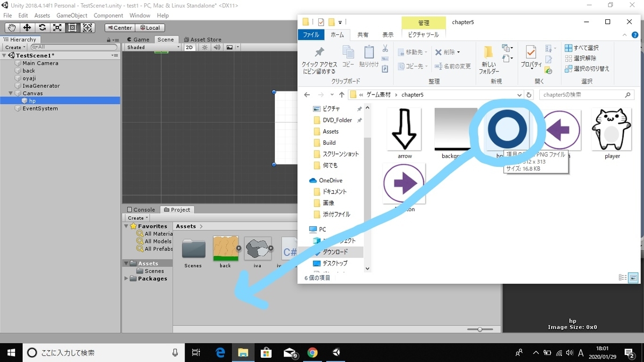
Task: Select the Rect Transform tool in Unity
Action: tap(72, 28)
